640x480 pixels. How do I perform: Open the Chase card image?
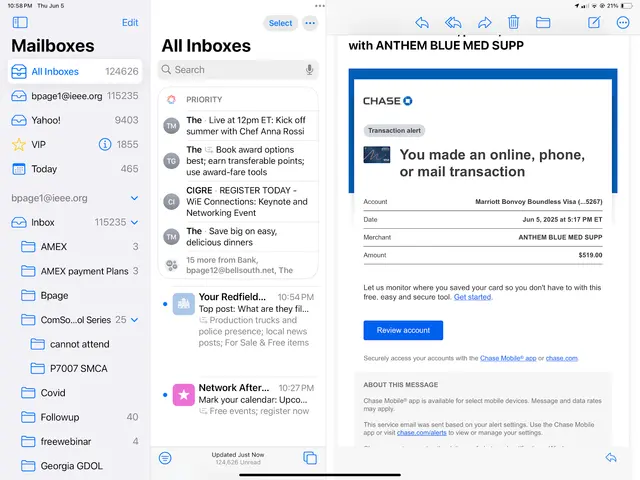point(377,155)
